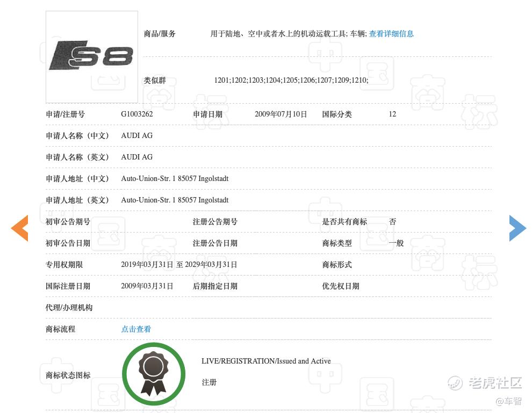
Task: Click the applicant name AUDI AG
Action: click(136, 136)
